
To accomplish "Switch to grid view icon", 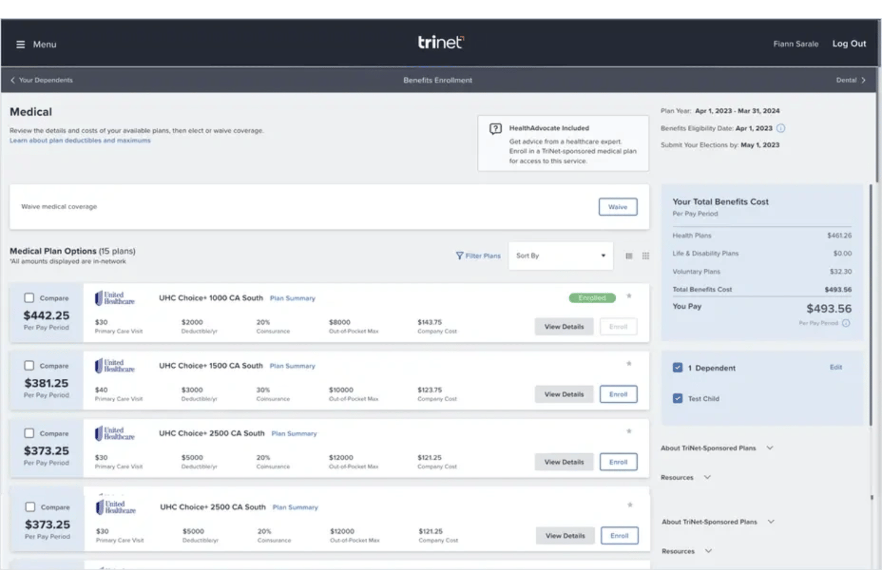I will (x=645, y=256).
